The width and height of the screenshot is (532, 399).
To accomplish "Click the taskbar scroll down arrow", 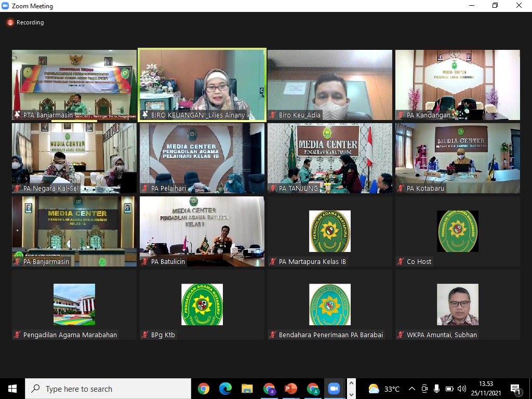I will (351, 393).
